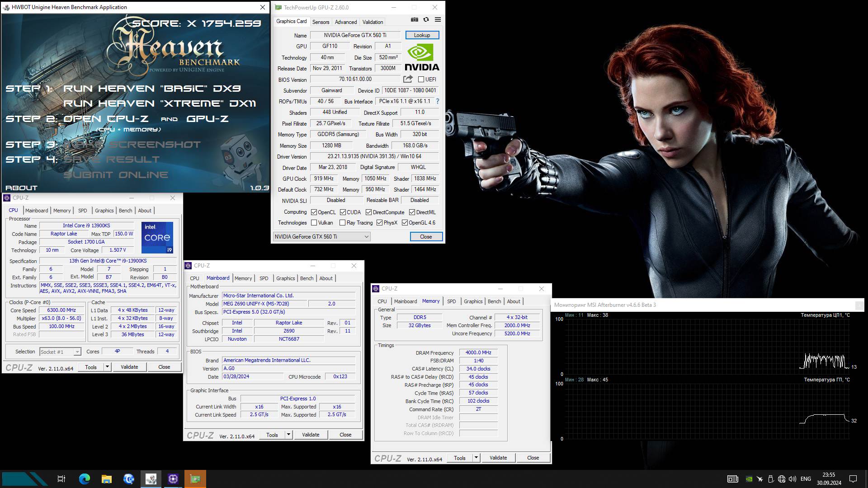Open the GPU-Z hamburger menu

(x=438, y=20)
